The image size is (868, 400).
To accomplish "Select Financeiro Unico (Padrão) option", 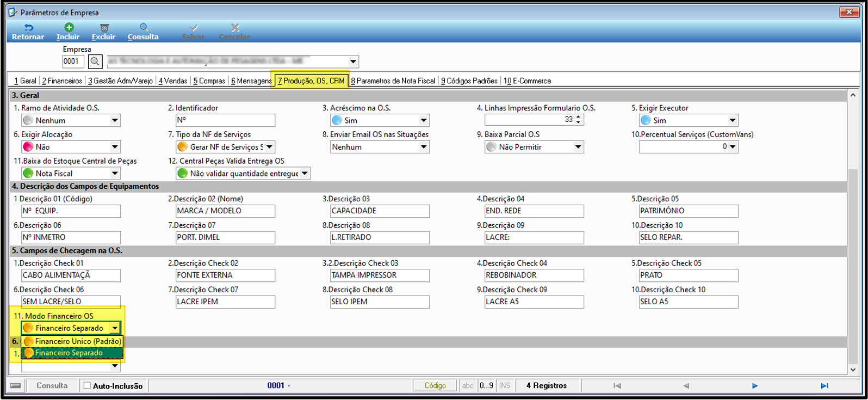I will click(x=72, y=341).
